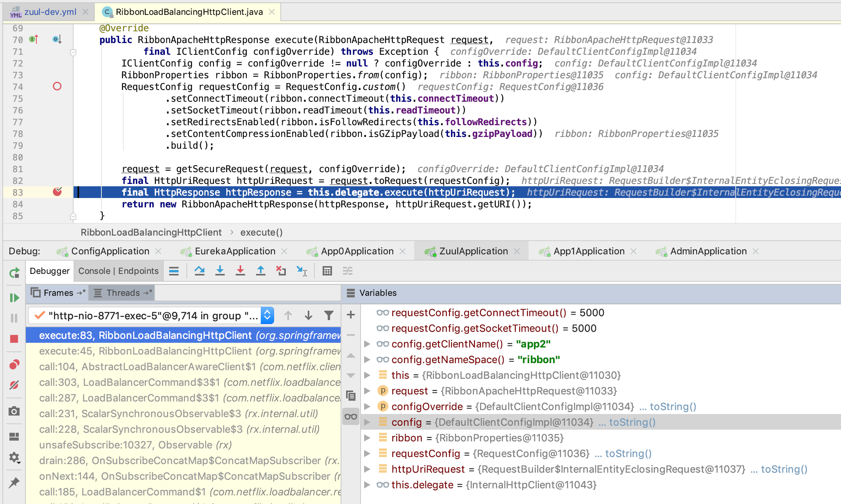The height and width of the screenshot is (504, 841).
Task: Click the Drop Frame icon
Action: (281, 271)
